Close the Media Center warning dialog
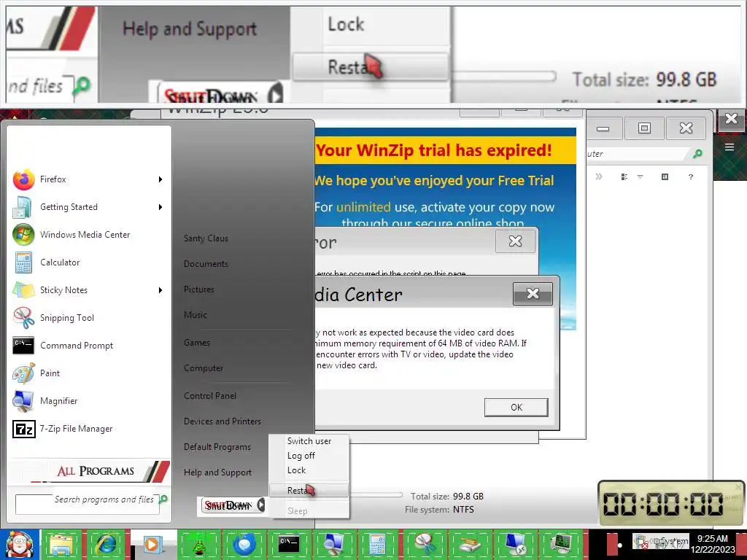Screen dimensions: 747x560 click(533, 293)
